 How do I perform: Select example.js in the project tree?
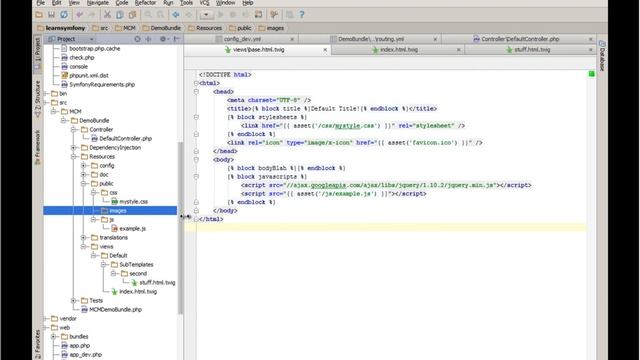133,229
